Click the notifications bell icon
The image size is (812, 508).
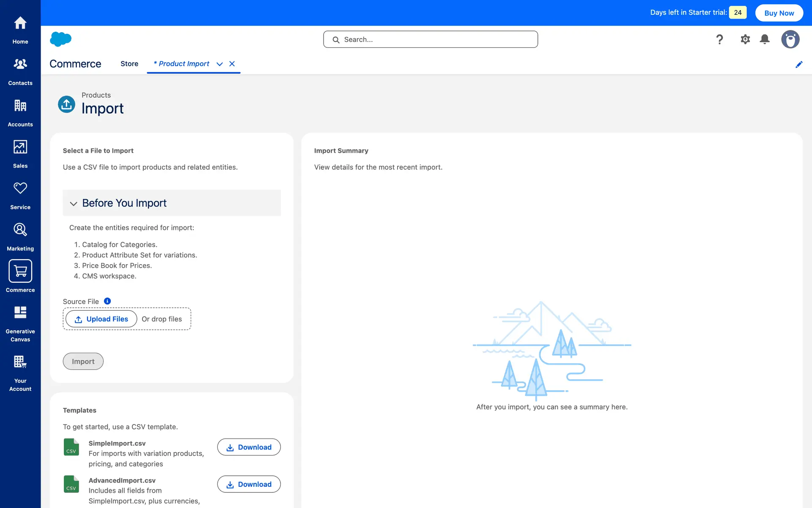tap(765, 39)
